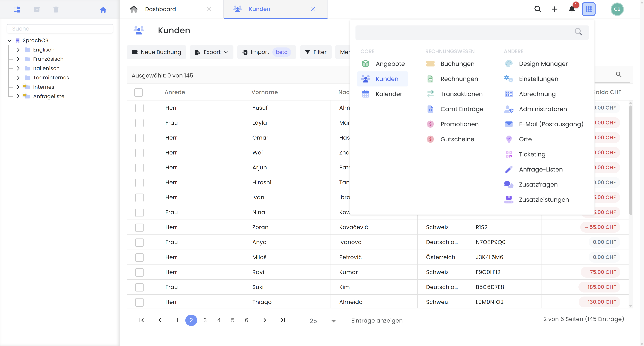The width and height of the screenshot is (644, 346).
Task: Switch to the Dashboard tab
Action: coord(161,9)
